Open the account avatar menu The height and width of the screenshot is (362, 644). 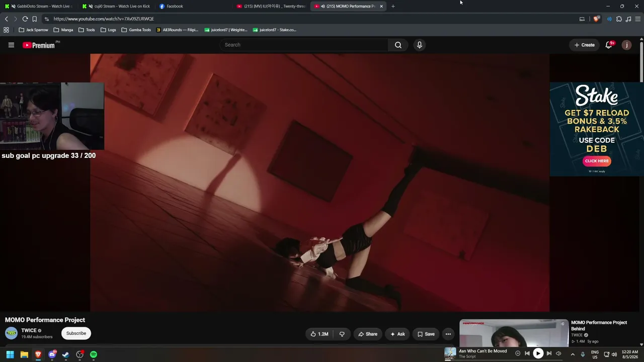626,45
